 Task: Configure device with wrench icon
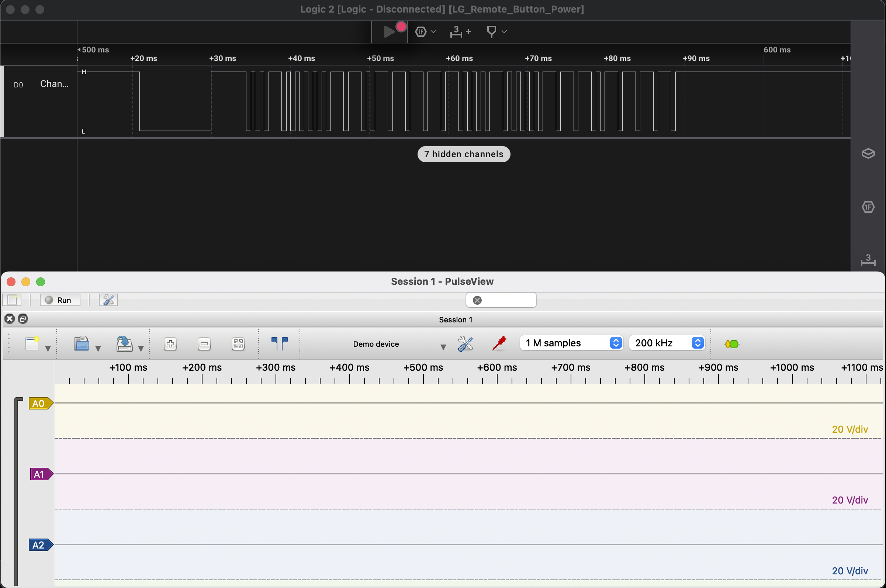[x=465, y=343]
